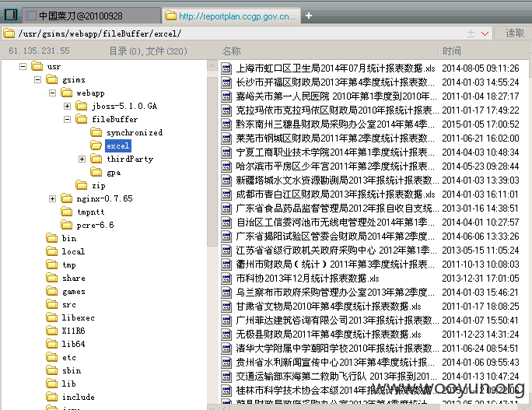Select the synchronized folder in the tree
The height and width of the screenshot is (410, 532).
tap(135, 132)
